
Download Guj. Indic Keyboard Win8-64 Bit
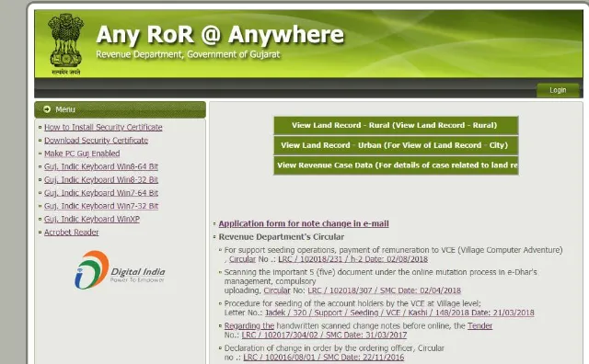click(101, 166)
